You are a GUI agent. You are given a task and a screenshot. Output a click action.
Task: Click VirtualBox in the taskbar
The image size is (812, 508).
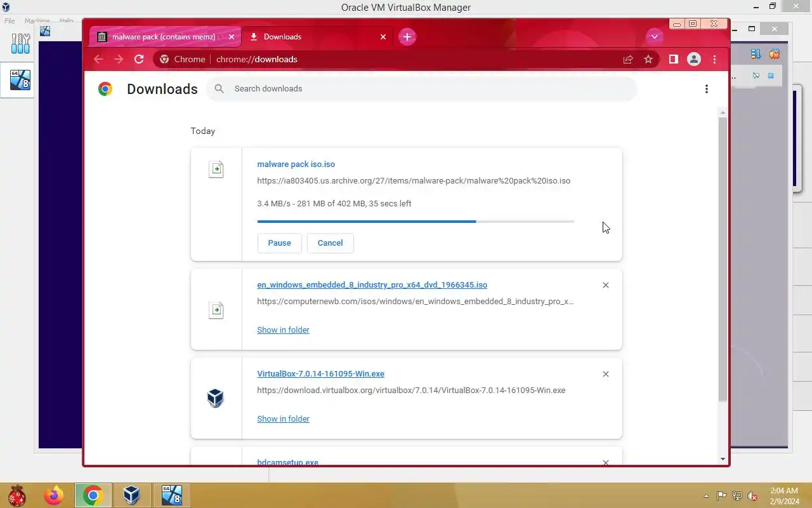[x=131, y=495]
